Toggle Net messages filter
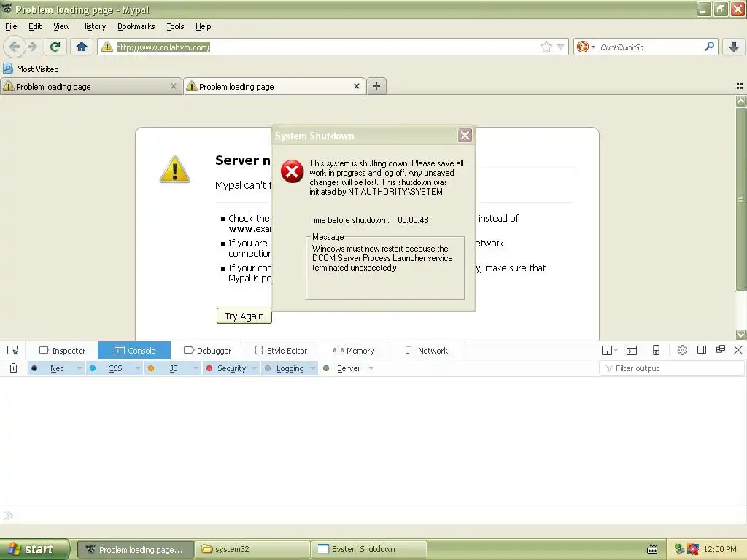This screenshot has width=747, height=560. click(50, 368)
